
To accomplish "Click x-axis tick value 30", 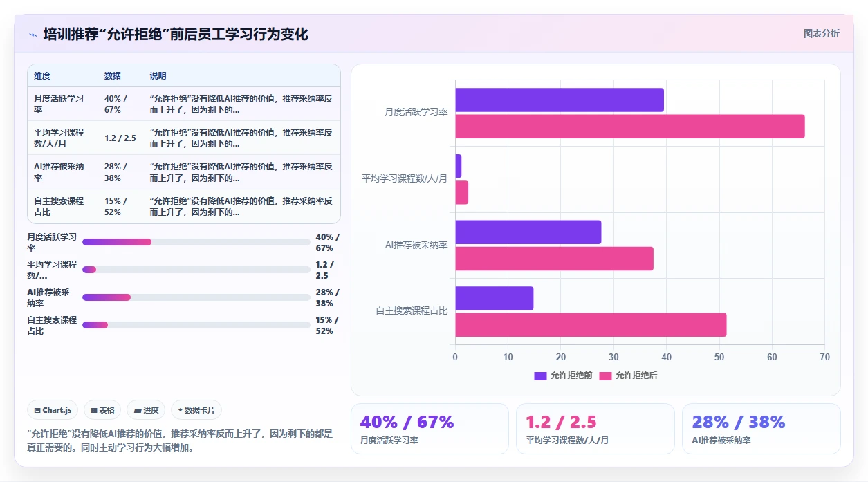I will 613,358.
